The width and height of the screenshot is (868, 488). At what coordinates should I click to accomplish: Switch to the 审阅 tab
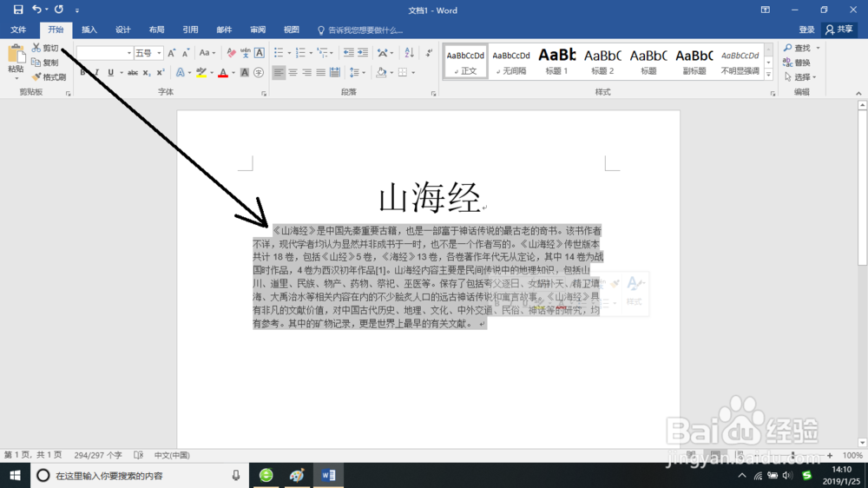pyautogui.click(x=258, y=30)
